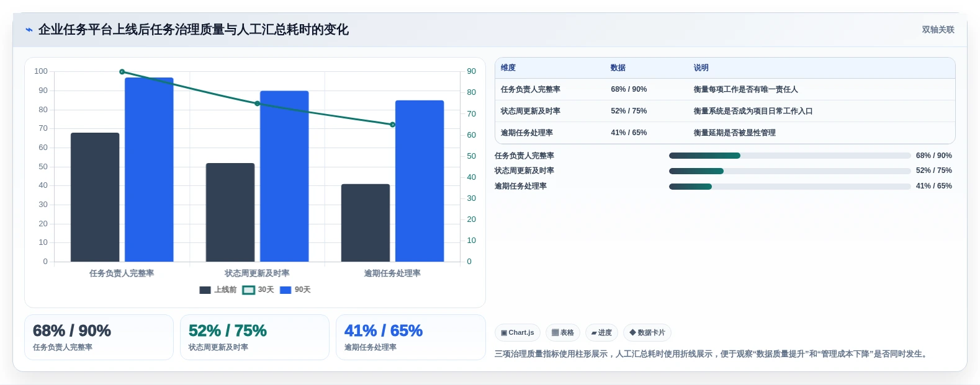This screenshot has width=980, height=385.
Task: Click the blue bar for 状态周更新及时率
Action: pyautogui.click(x=284, y=176)
